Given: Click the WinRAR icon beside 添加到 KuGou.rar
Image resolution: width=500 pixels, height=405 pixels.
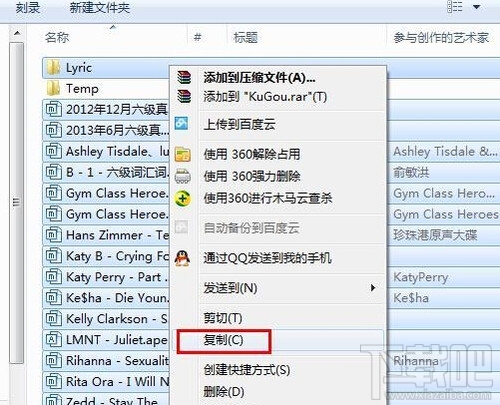Looking at the screenshot, I should click(x=184, y=96).
